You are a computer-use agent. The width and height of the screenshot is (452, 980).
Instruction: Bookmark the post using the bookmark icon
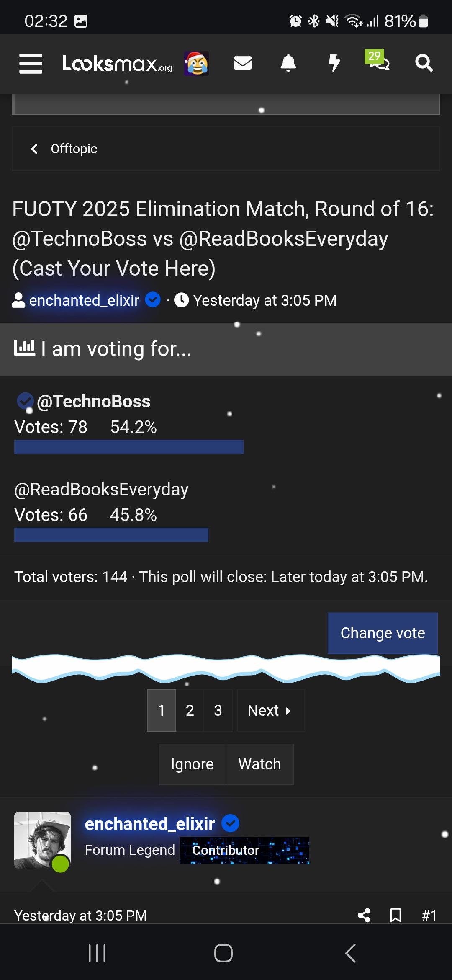(x=395, y=916)
